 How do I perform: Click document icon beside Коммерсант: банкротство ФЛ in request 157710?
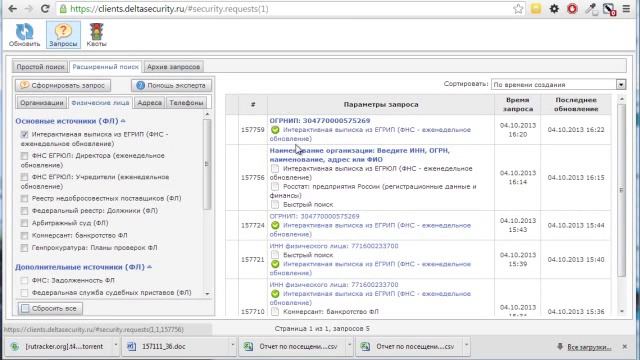(x=275, y=312)
